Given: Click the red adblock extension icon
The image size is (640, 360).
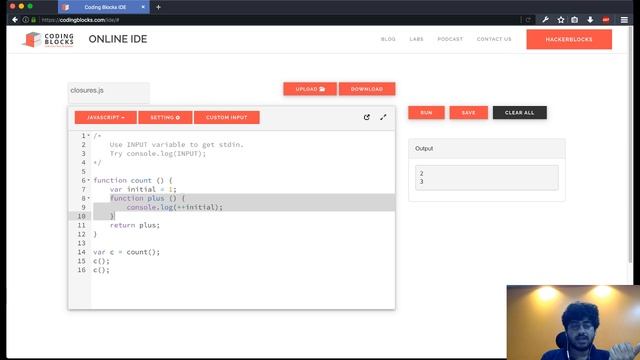Looking at the screenshot, I should [x=606, y=20].
